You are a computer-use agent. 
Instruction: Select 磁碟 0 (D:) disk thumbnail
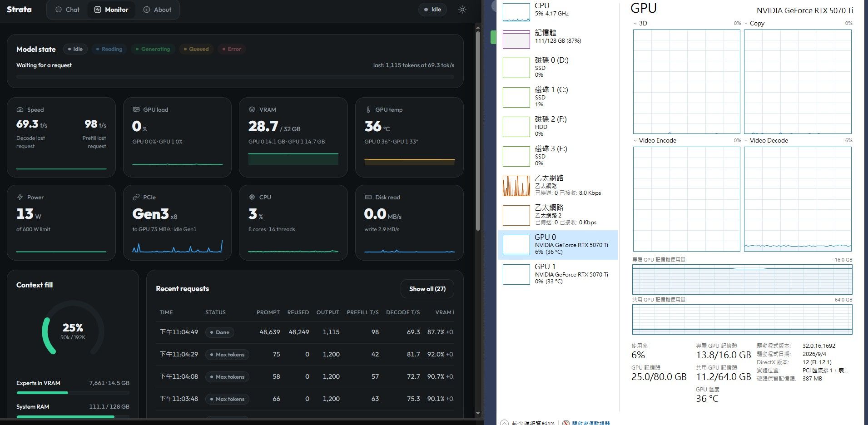[x=516, y=68]
